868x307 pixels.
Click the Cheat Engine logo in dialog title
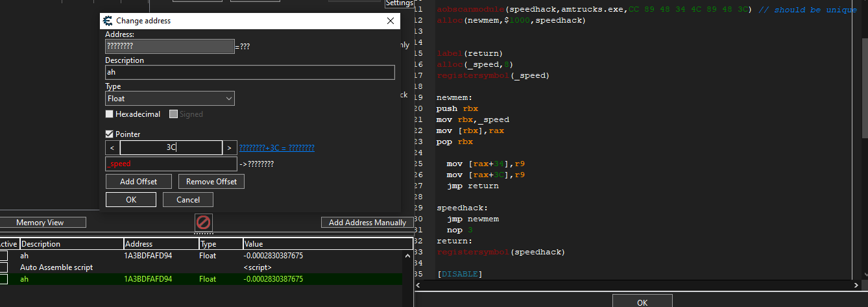click(x=108, y=21)
